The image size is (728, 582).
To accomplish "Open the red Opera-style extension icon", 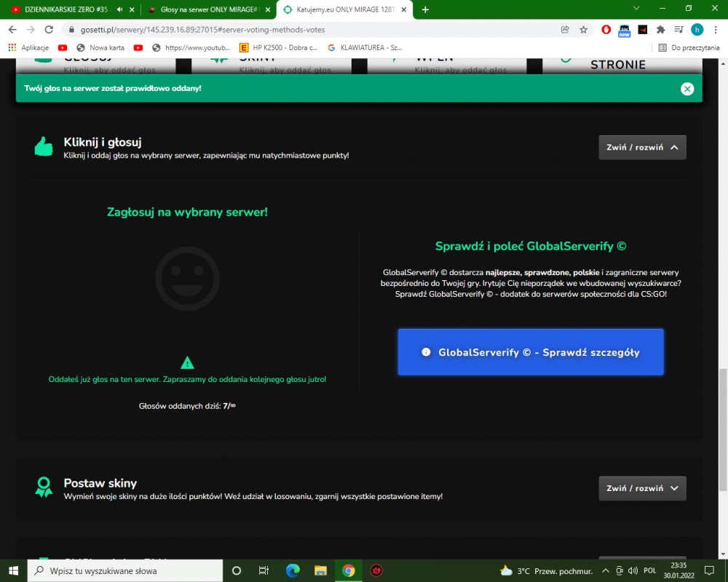I will (606, 30).
